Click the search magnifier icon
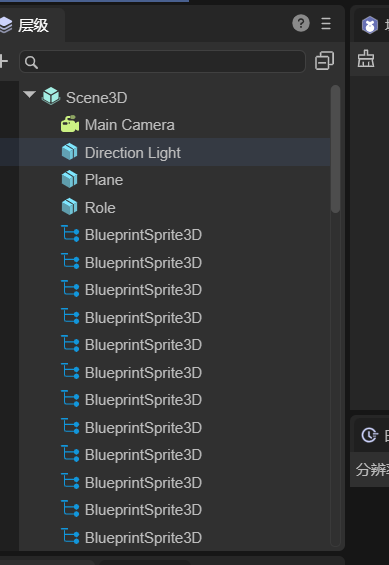Viewport: 389px width, 565px height. click(31, 62)
